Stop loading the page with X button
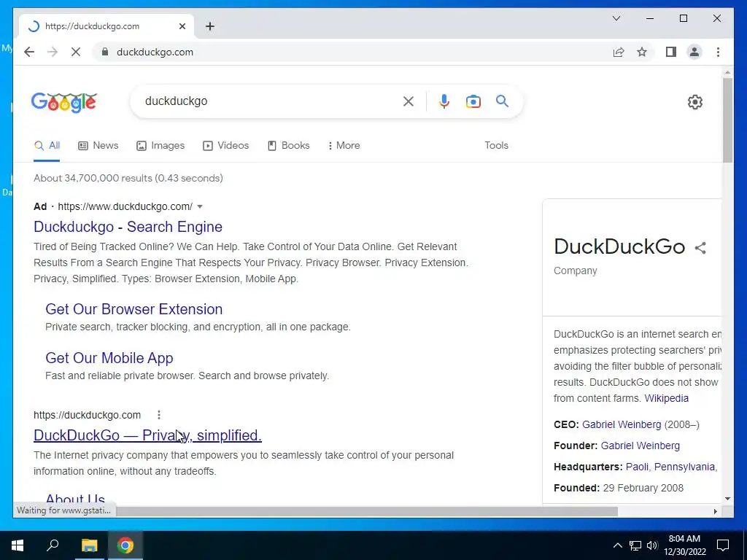The width and height of the screenshot is (747, 560). [76, 52]
